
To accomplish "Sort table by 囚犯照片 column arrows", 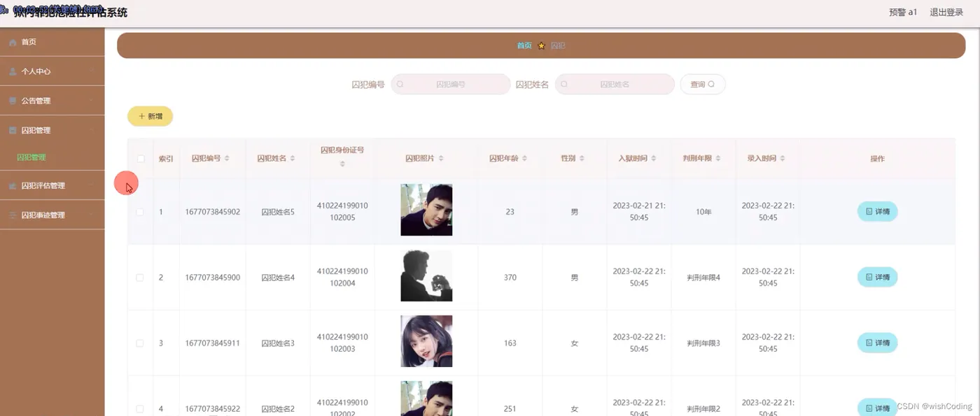I will pos(441,159).
